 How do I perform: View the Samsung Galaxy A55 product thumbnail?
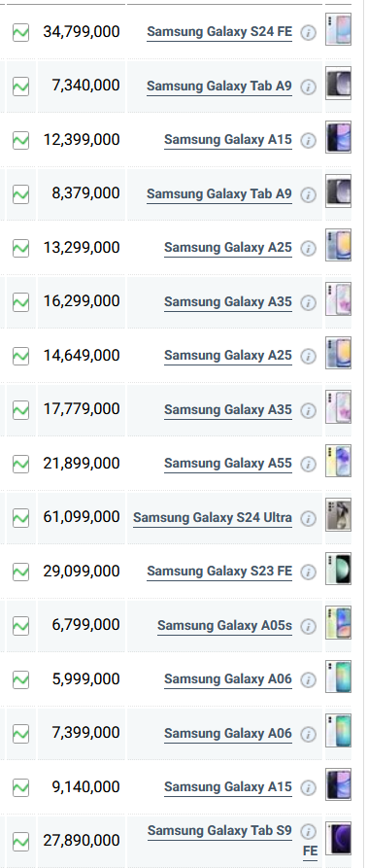coord(338,461)
